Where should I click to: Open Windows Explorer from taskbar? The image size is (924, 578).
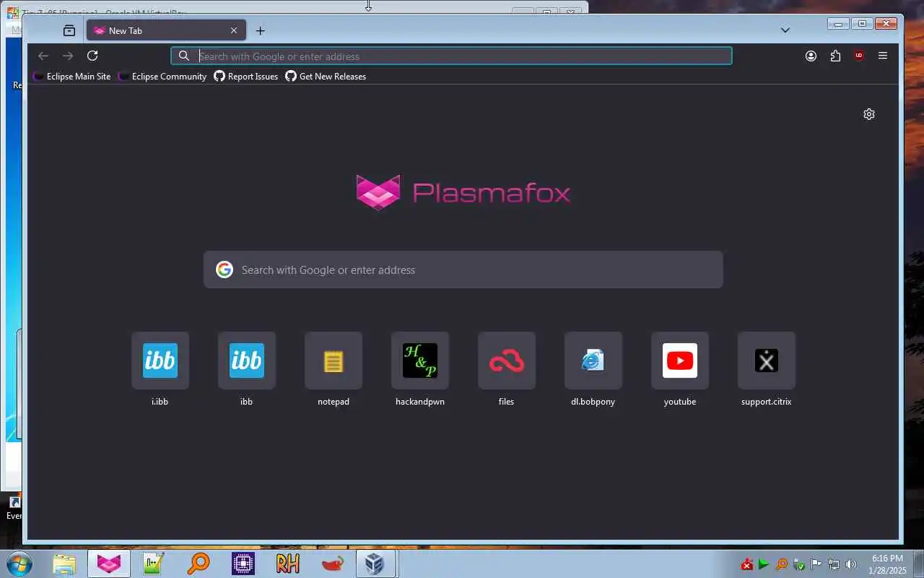point(64,564)
